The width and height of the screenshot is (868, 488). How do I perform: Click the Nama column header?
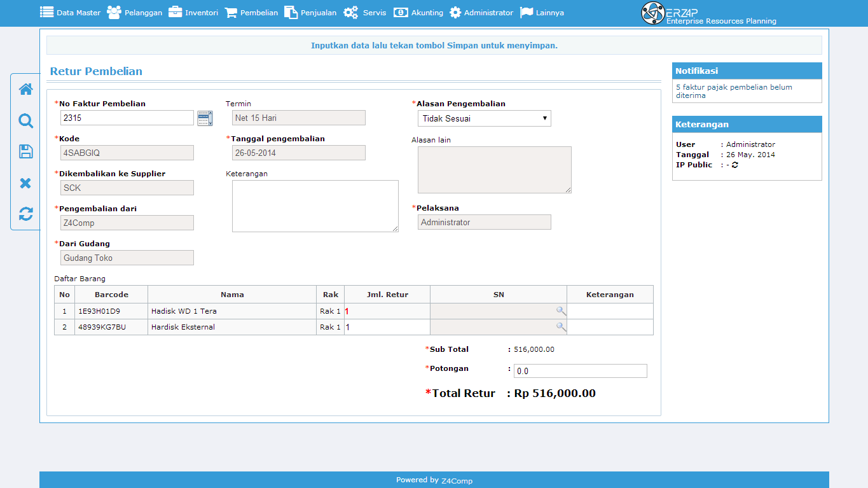(x=232, y=295)
